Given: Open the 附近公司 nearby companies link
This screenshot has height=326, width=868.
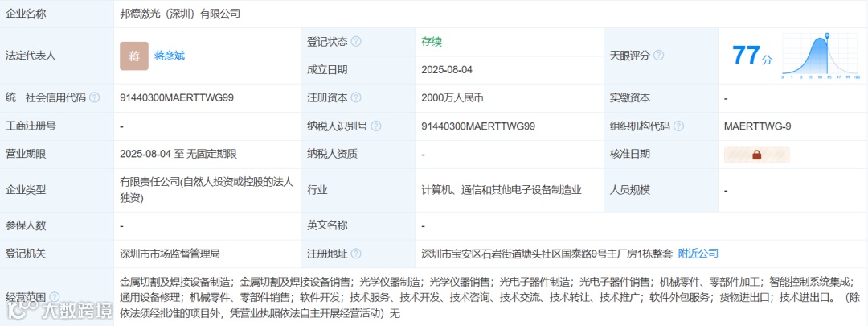Looking at the screenshot, I should click(x=698, y=254).
